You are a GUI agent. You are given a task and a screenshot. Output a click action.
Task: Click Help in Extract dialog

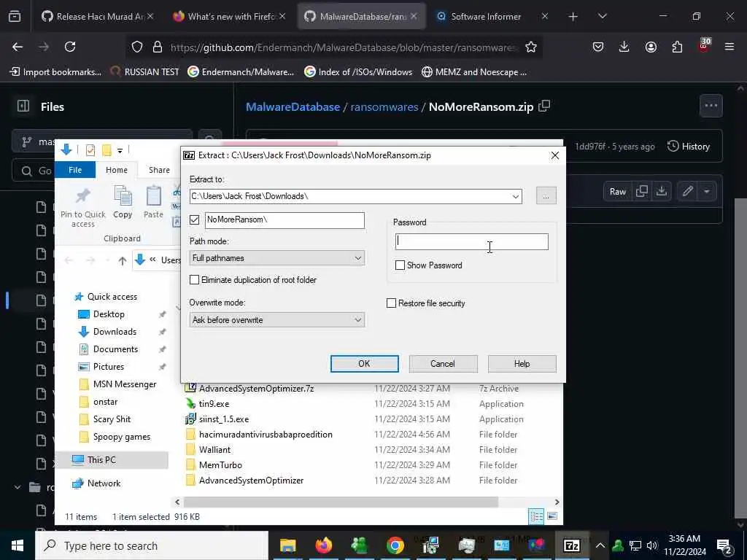point(522,364)
